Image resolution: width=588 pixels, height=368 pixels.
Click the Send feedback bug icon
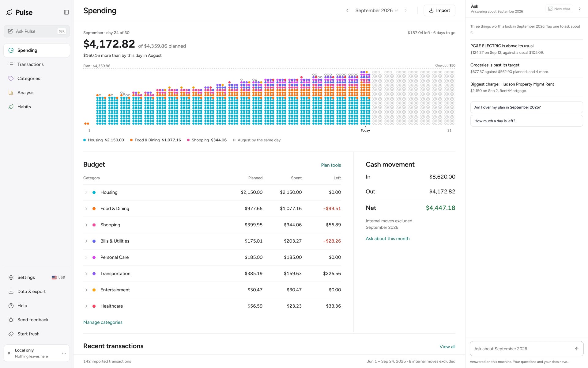tap(11, 320)
